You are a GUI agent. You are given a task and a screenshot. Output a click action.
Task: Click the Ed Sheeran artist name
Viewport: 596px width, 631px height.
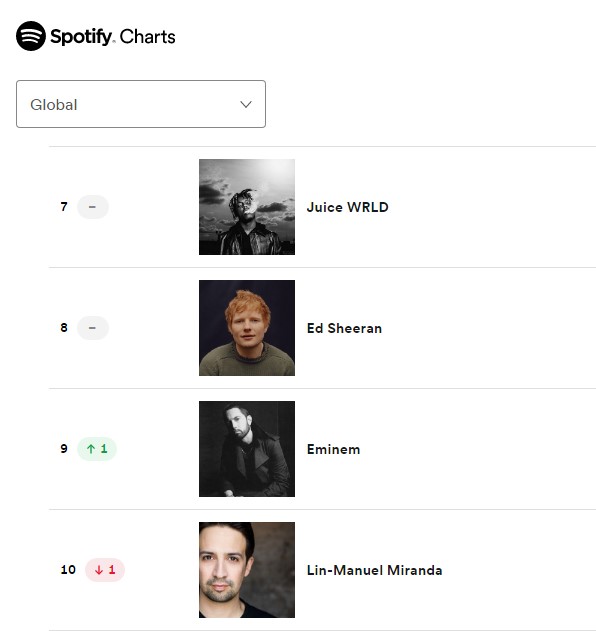click(344, 328)
